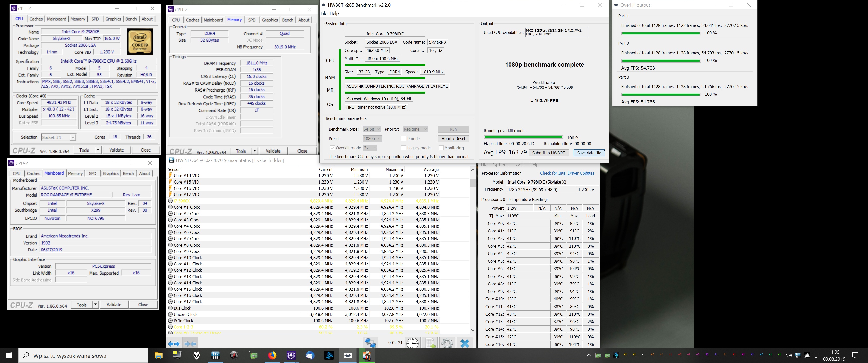Screen dimensions: 868x363
Task: Click HWiNFO vertical scrollbar thumb
Action: tap(472, 183)
